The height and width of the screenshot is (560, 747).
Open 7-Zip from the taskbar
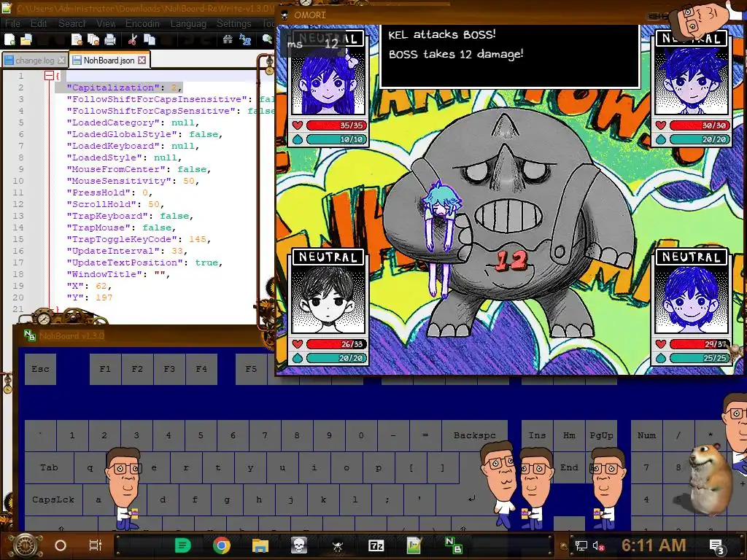[376, 545]
